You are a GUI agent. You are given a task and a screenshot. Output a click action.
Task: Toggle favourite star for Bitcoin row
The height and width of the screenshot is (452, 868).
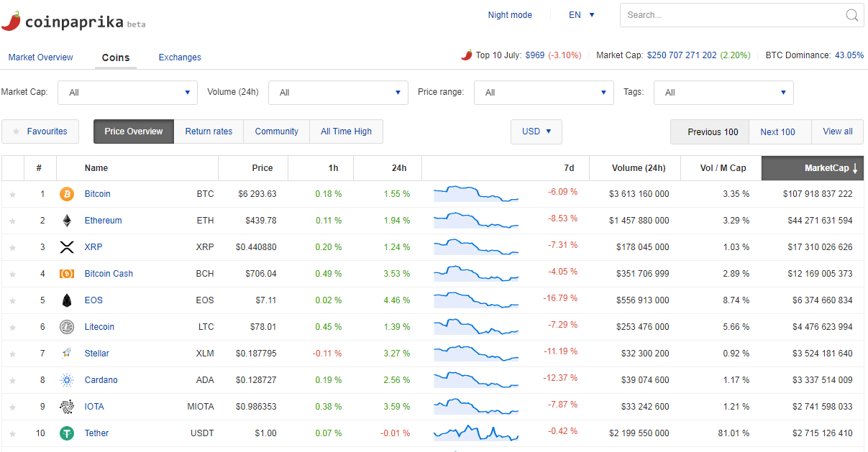(12, 194)
